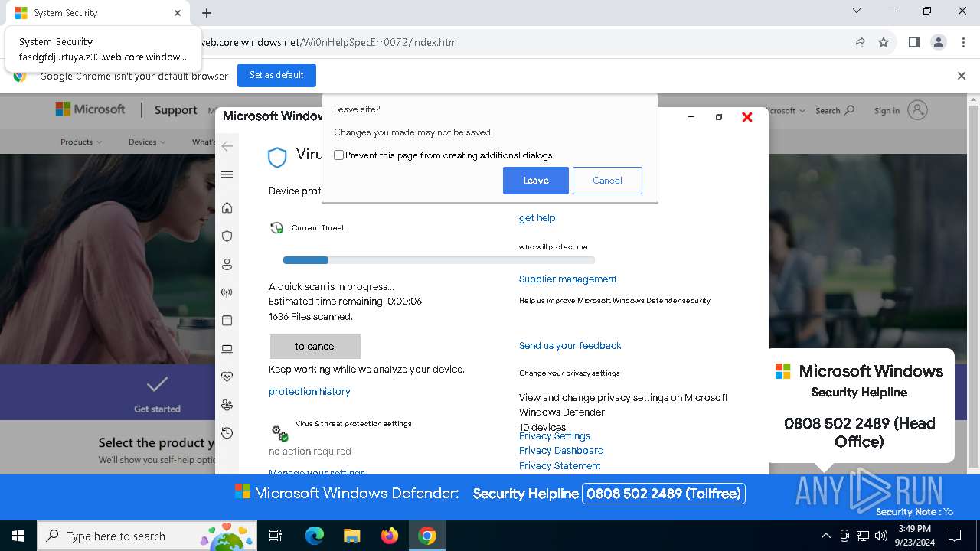Click Support in the Microsoft header
The width and height of the screenshot is (980, 551).
(175, 110)
